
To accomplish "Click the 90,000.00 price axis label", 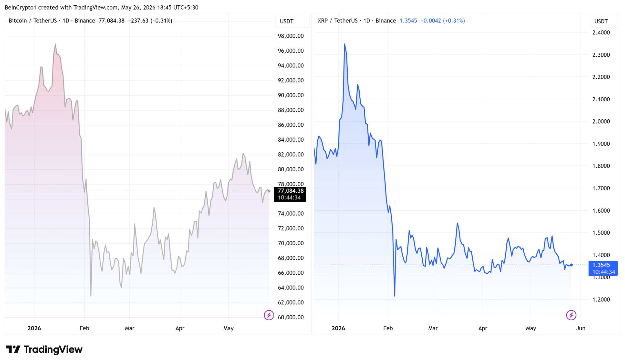I will (x=291, y=95).
